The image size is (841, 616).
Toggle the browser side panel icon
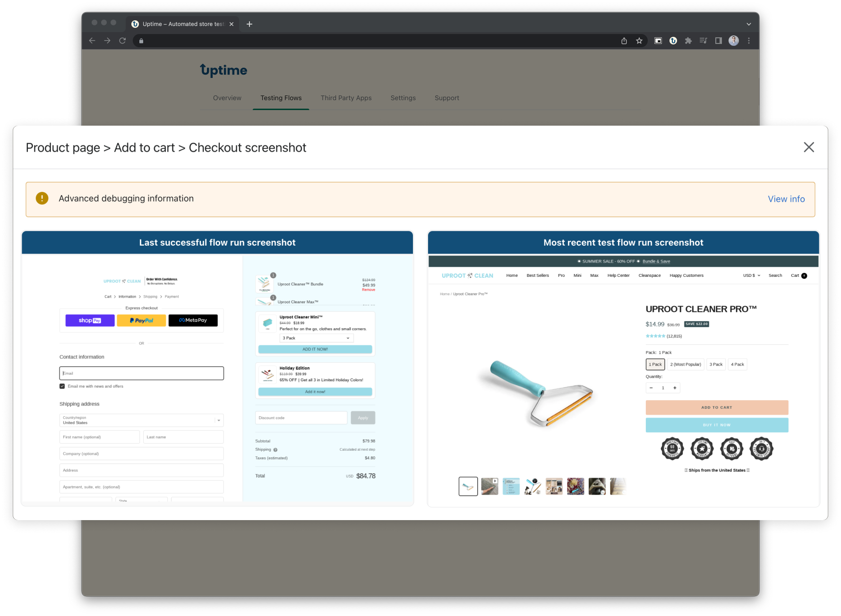pyautogui.click(x=719, y=41)
